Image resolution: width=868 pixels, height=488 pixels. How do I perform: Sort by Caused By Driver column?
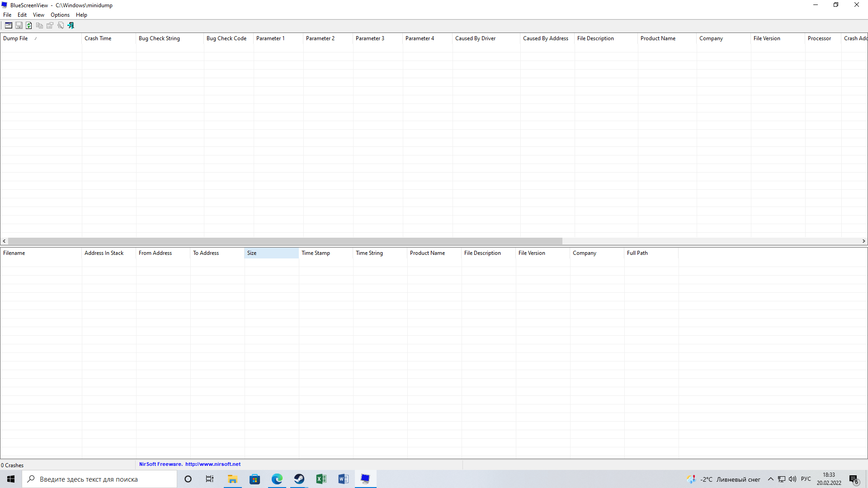point(486,38)
